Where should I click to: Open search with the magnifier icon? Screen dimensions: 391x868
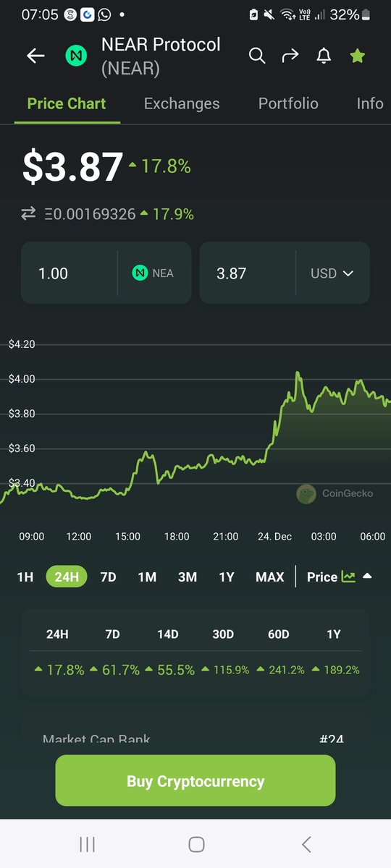(x=257, y=56)
